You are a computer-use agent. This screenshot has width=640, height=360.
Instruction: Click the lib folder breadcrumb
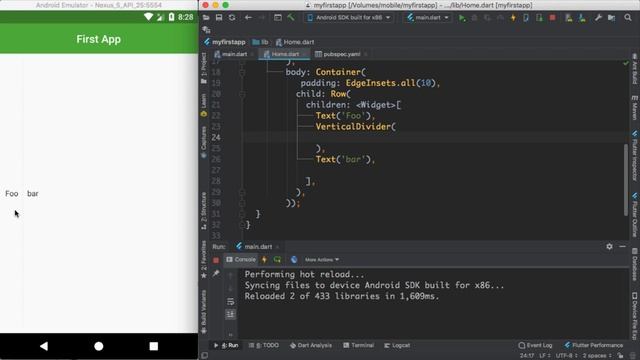(x=260, y=42)
